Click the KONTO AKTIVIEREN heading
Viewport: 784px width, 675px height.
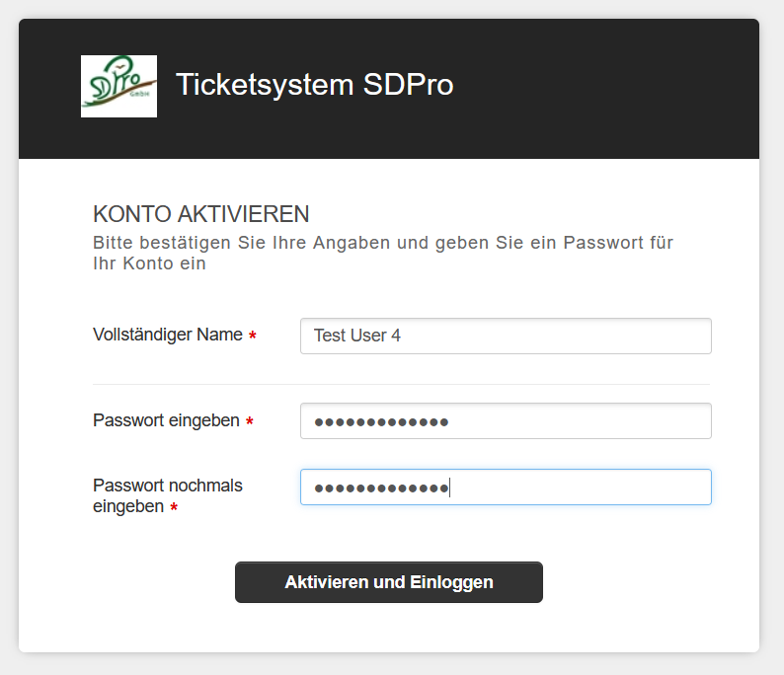tap(200, 214)
